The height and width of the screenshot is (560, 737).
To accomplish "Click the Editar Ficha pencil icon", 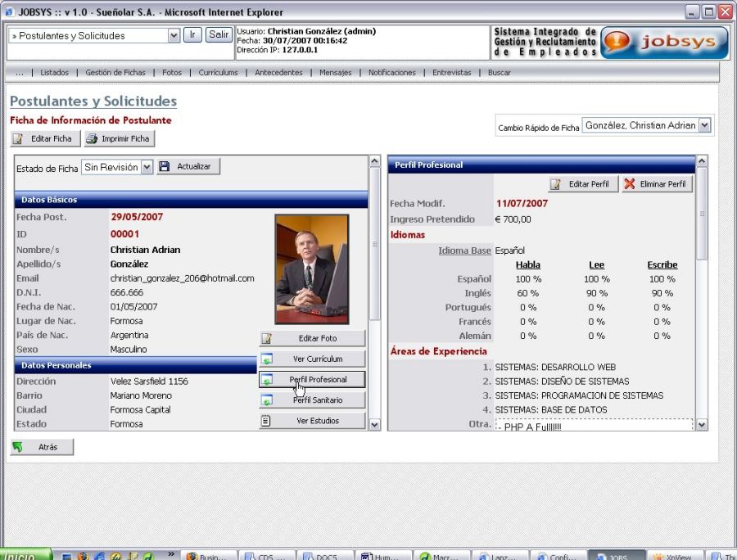I will (x=18, y=139).
